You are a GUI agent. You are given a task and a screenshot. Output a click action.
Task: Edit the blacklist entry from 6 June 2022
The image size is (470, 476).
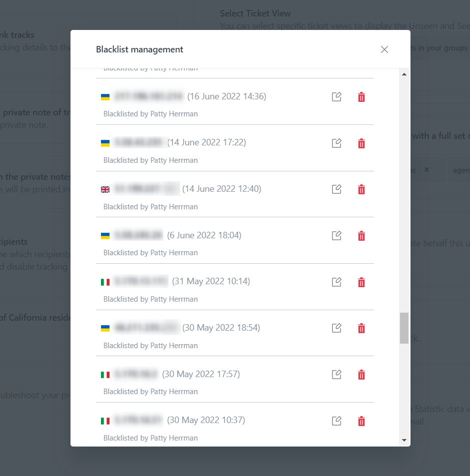click(336, 235)
